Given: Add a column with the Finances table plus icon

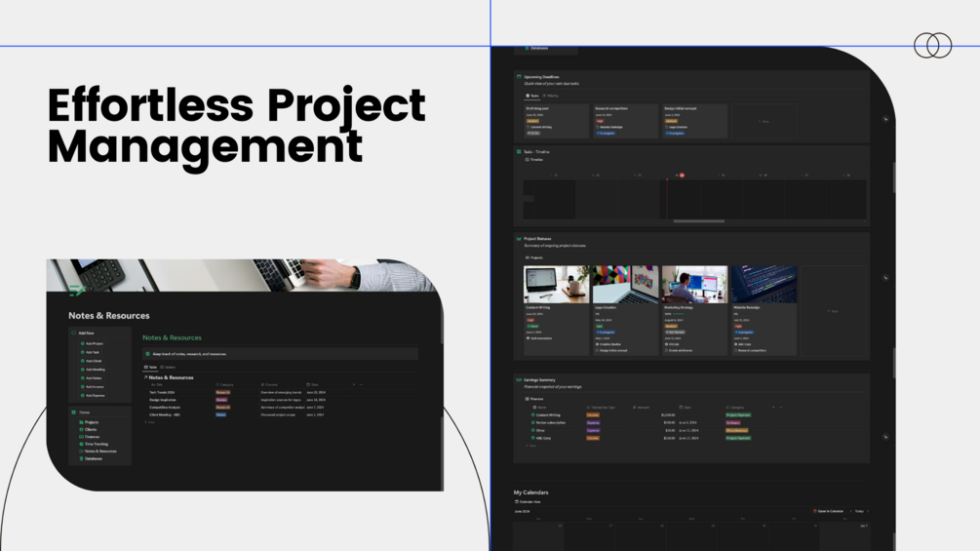Looking at the screenshot, I should pyautogui.click(x=773, y=408).
